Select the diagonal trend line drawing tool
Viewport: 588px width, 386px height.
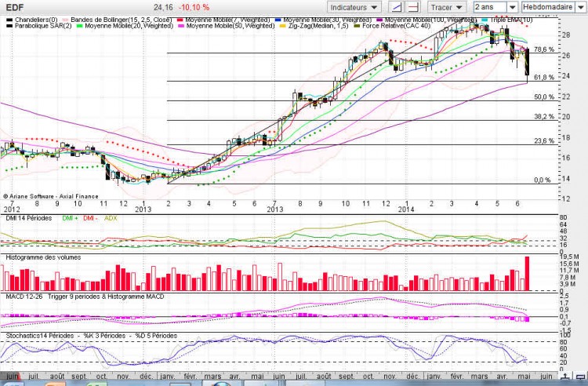397,7
